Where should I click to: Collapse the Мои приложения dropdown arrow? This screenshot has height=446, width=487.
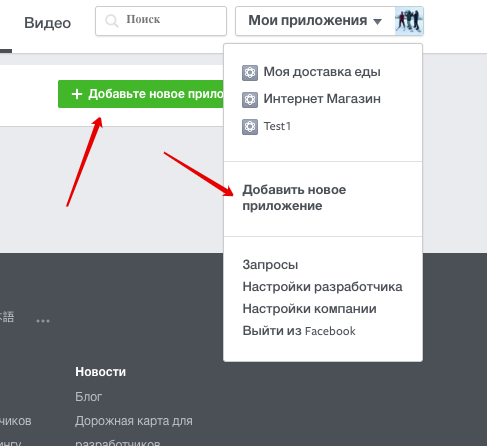click(x=377, y=22)
